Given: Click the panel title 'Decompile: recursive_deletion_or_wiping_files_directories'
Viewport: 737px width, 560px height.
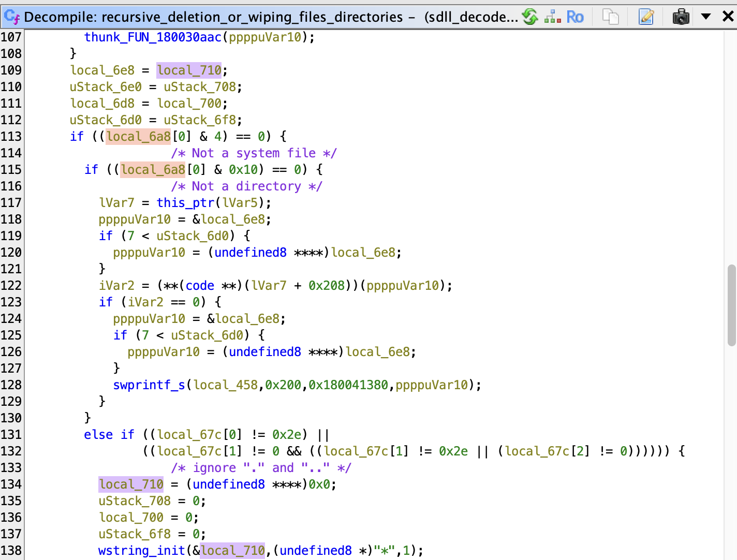Looking at the screenshot, I should click(213, 17).
